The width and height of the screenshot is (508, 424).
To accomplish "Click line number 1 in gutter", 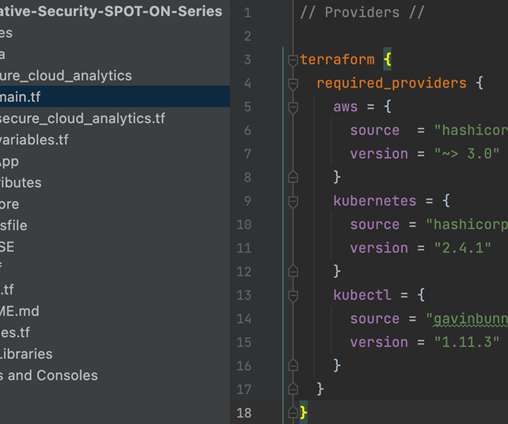I will 247,13.
